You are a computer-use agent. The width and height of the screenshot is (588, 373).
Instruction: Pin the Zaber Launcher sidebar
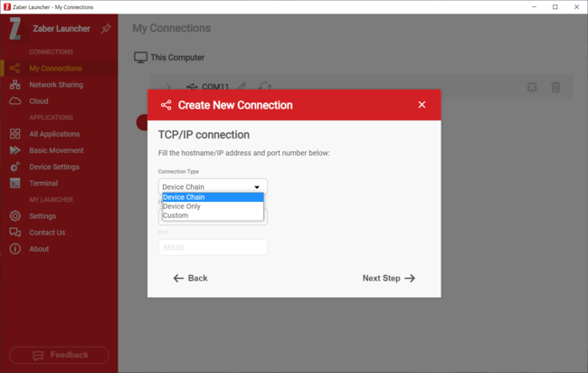point(106,29)
